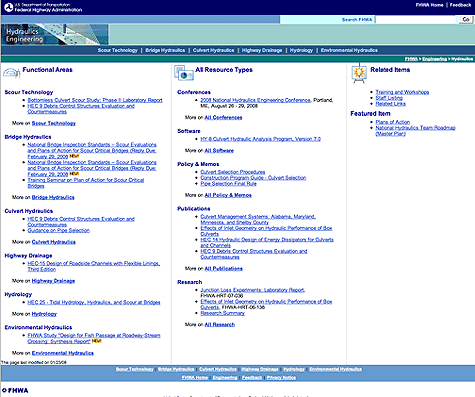Open More on Highway Drainage link
The height and width of the screenshot is (397, 475).
[53, 281]
